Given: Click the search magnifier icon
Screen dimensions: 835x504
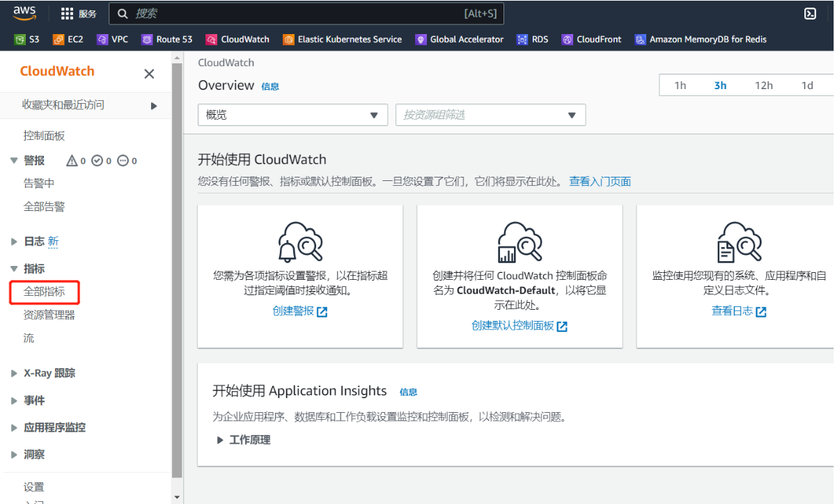Looking at the screenshot, I should [x=123, y=14].
